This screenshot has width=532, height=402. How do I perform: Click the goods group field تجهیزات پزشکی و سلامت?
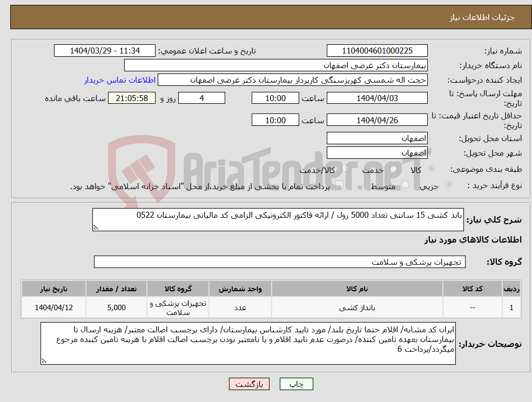pyautogui.click(x=280, y=262)
